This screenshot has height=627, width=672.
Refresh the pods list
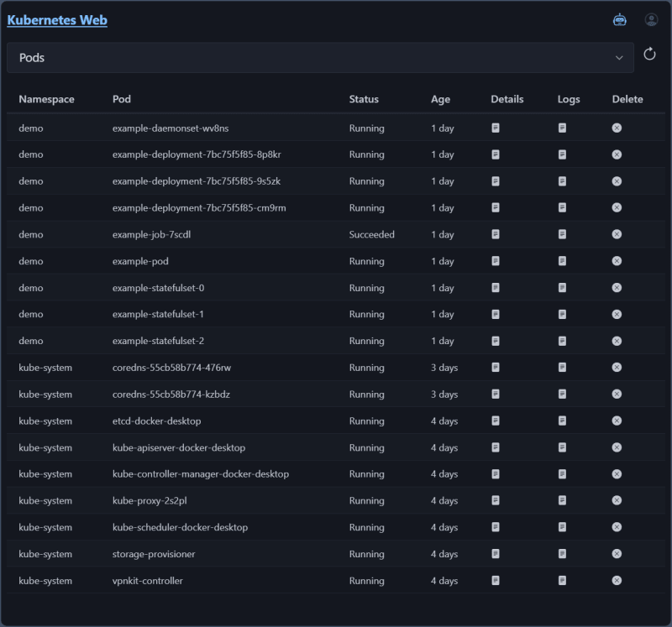649,54
